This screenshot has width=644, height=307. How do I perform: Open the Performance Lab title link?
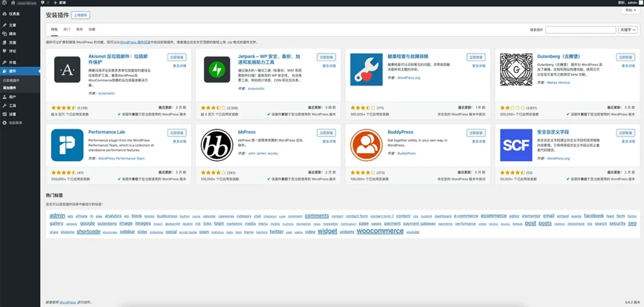coord(106,132)
